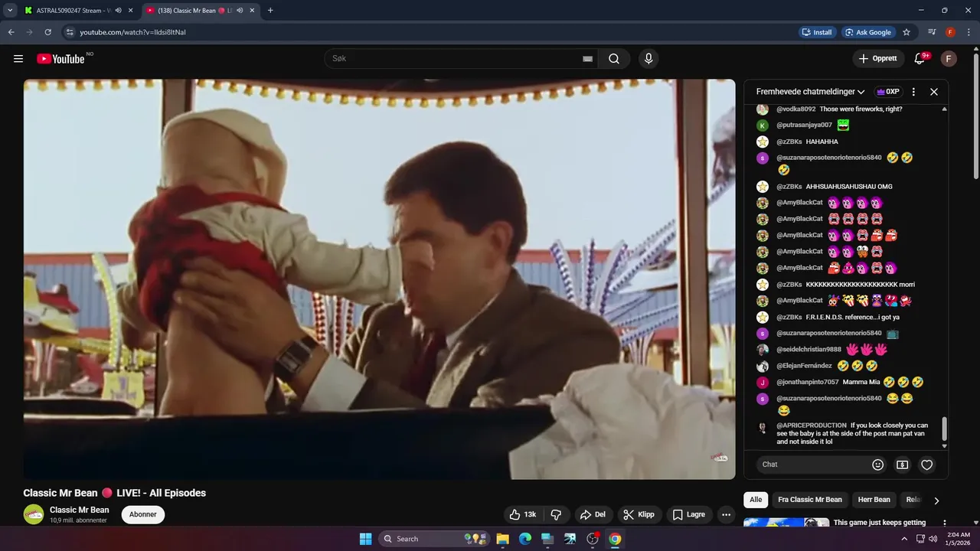Screen dimensions: 980x551
Task: Share the video with Del
Action: point(593,515)
